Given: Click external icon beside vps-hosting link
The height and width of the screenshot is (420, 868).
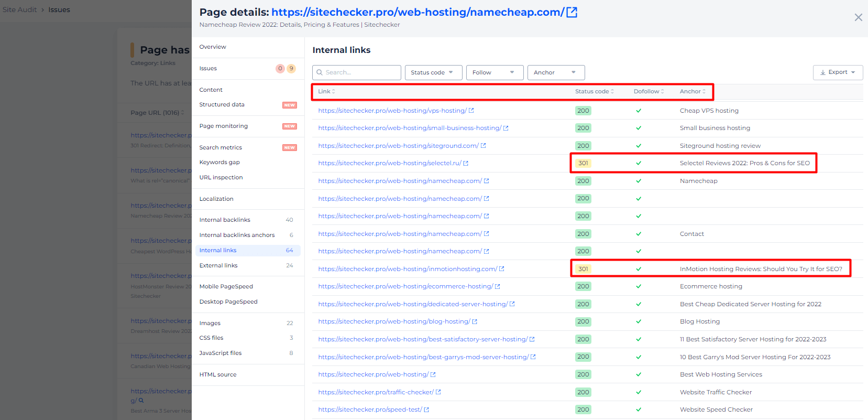Looking at the screenshot, I should click(471, 111).
